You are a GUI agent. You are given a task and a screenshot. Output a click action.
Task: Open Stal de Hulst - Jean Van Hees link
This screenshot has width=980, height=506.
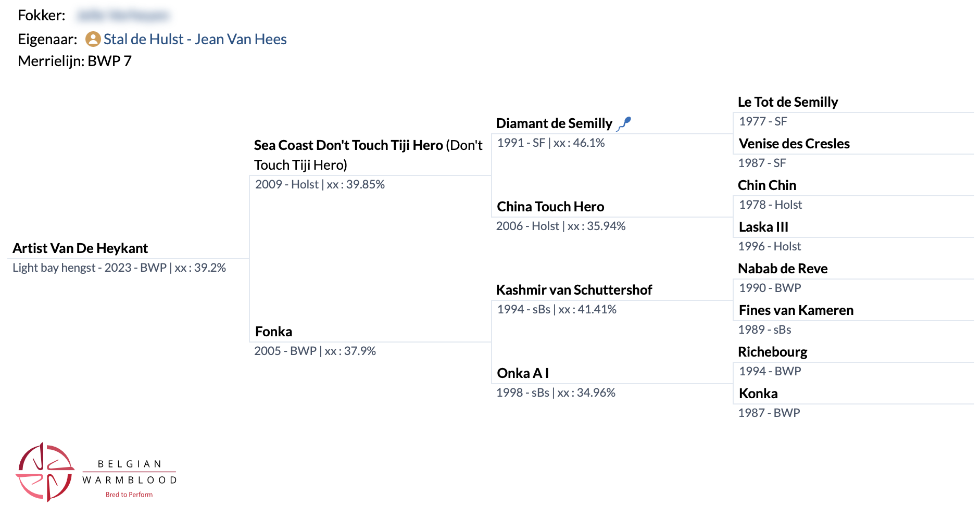tap(195, 39)
